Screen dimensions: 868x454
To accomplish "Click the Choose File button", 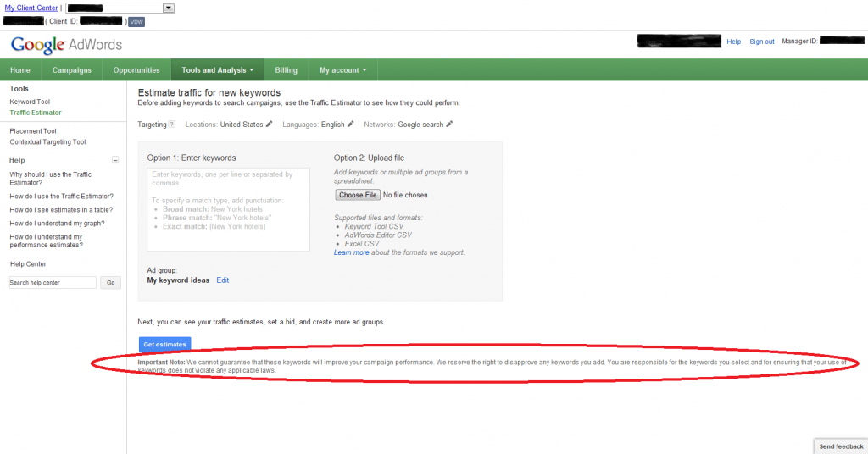I will (x=358, y=195).
